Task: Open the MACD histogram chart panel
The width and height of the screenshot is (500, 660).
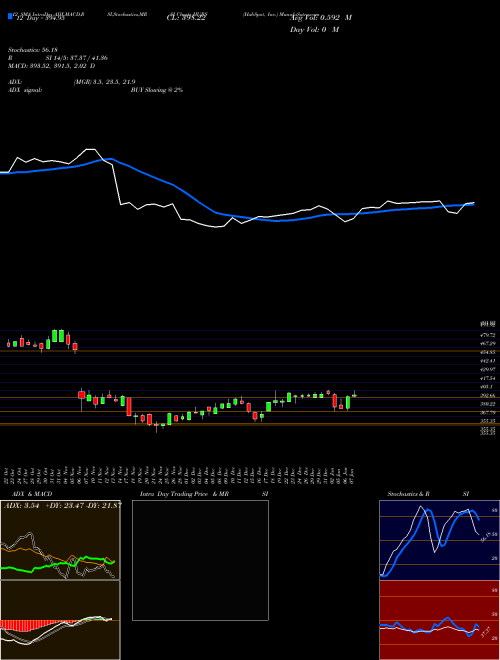Action: pyautogui.click(x=60, y=620)
